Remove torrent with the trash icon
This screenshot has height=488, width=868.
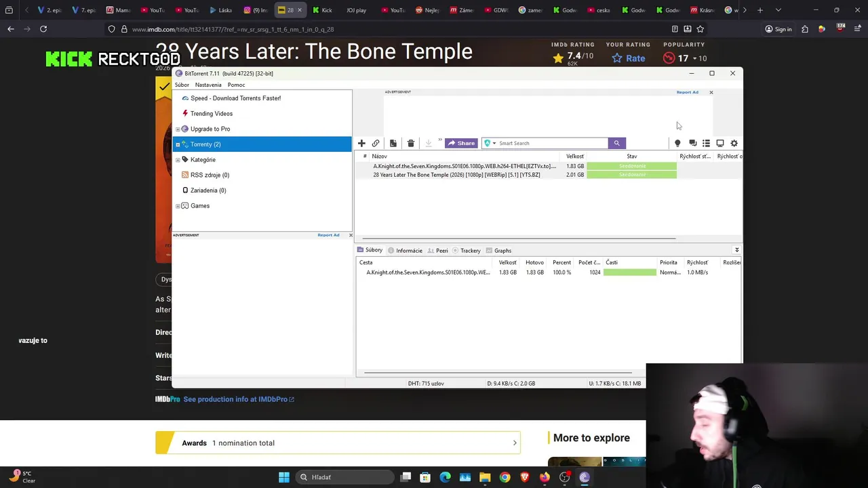point(411,143)
